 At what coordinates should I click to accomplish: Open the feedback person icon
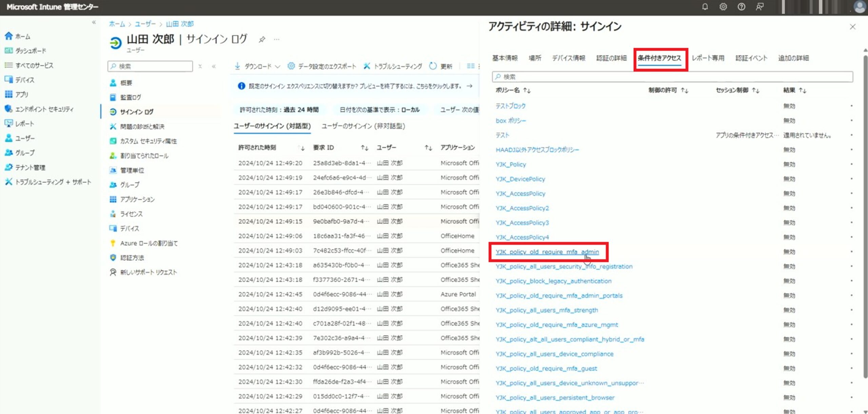click(x=760, y=6)
